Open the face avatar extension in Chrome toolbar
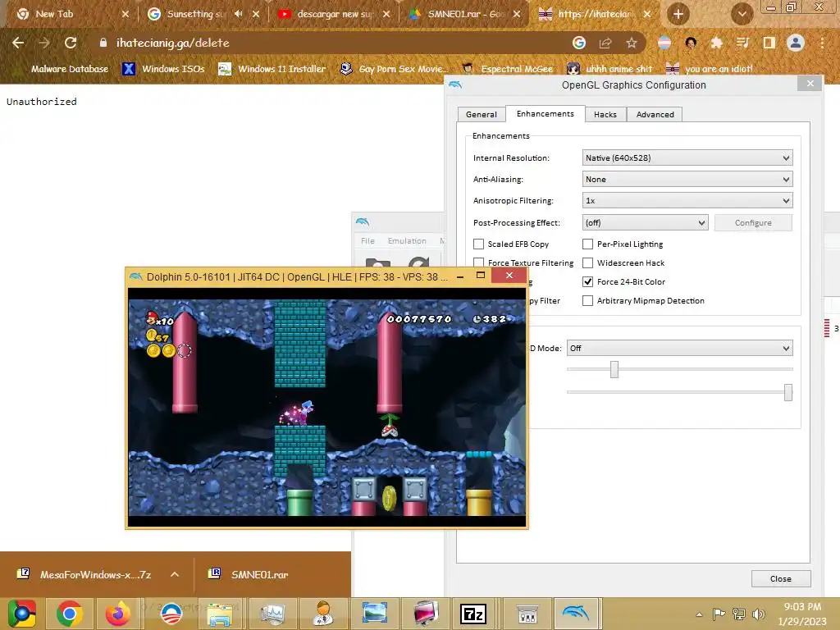 pyautogui.click(x=691, y=43)
